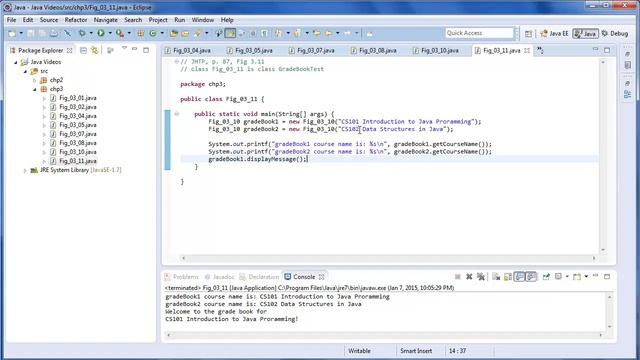Collapse the main method fold marker

(177, 114)
